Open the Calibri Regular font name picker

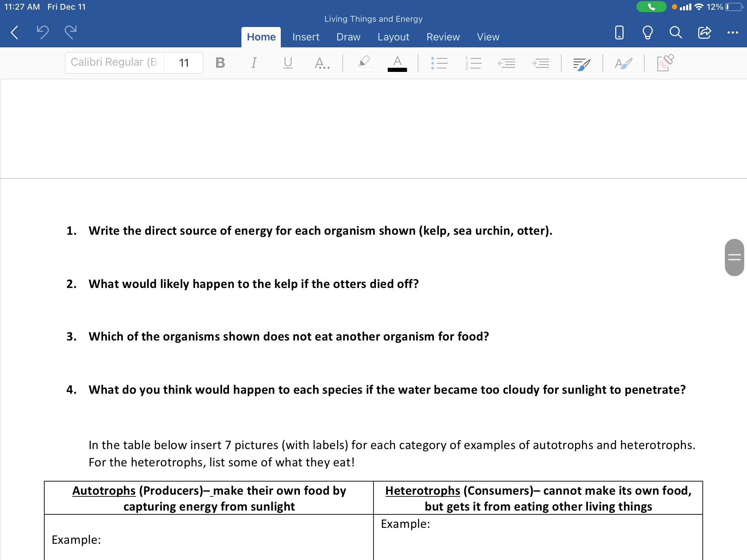coord(114,63)
